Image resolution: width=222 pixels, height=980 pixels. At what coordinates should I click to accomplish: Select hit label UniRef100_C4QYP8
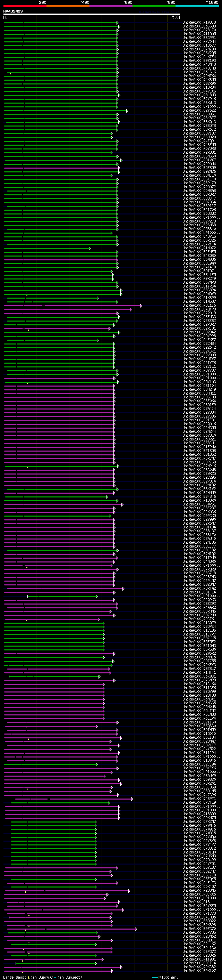tap(199, 309)
